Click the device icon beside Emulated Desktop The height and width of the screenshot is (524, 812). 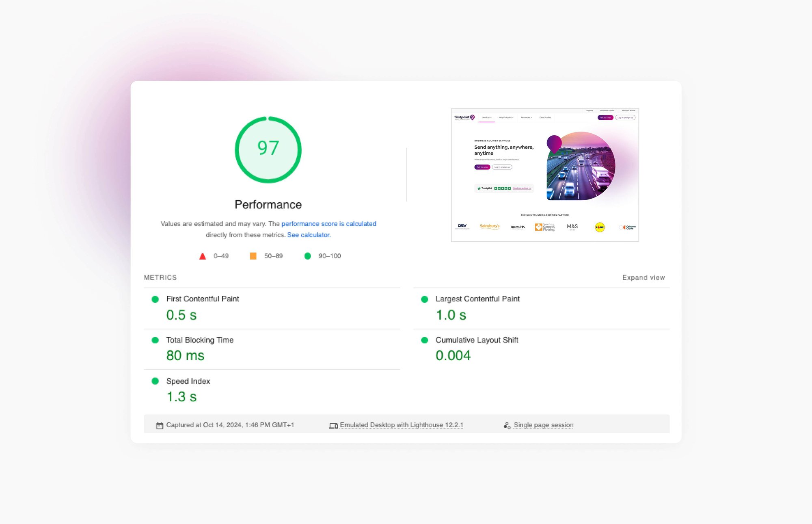[x=333, y=425]
